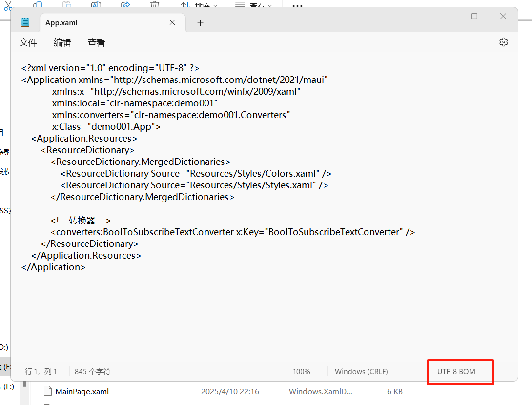Click Rename icon in File Explorer toolbar
This screenshot has height=405, width=532.
coord(96,4)
